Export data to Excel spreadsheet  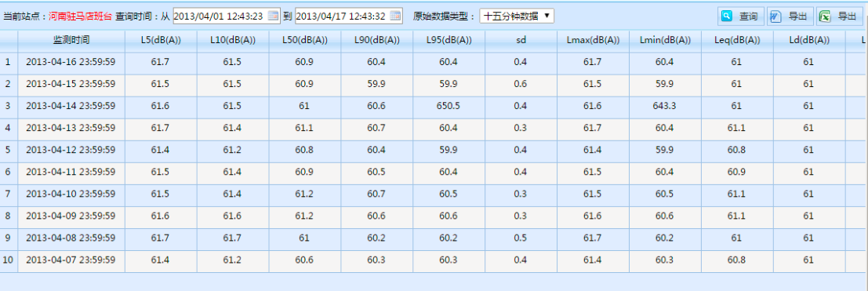(x=839, y=16)
